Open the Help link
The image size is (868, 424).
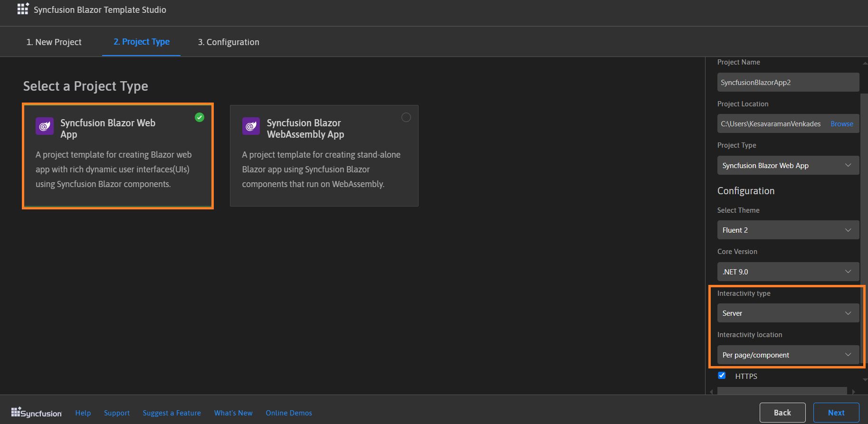click(83, 413)
